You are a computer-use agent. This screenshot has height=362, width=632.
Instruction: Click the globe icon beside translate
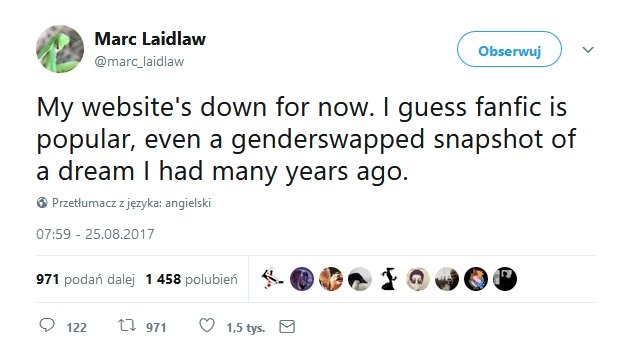(42, 202)
